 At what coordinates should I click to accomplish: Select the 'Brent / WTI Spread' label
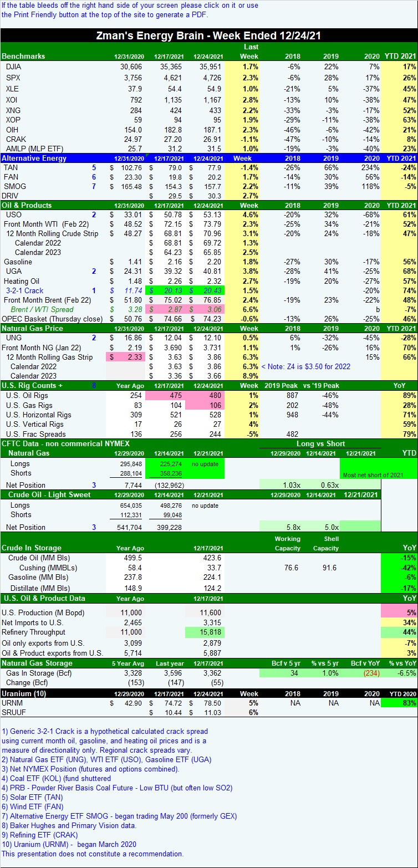tap(41, 309)
